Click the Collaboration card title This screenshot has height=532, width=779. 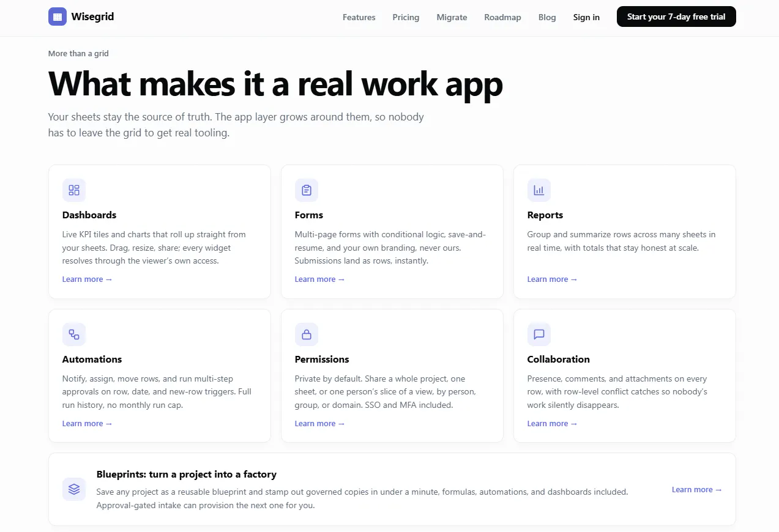(559, 360)
